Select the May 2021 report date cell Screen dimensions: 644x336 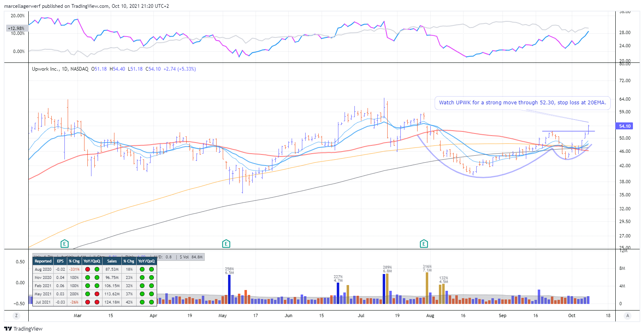click(x=43, y=294)
